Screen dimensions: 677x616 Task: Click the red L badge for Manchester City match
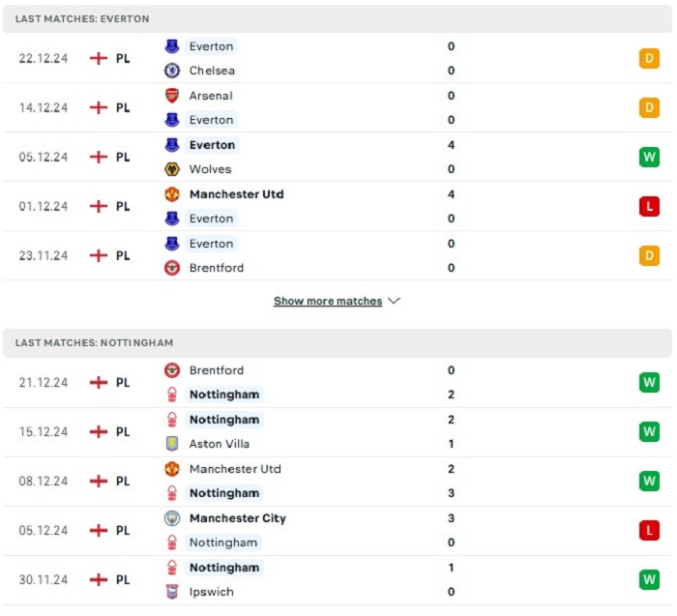pos(649,530)
